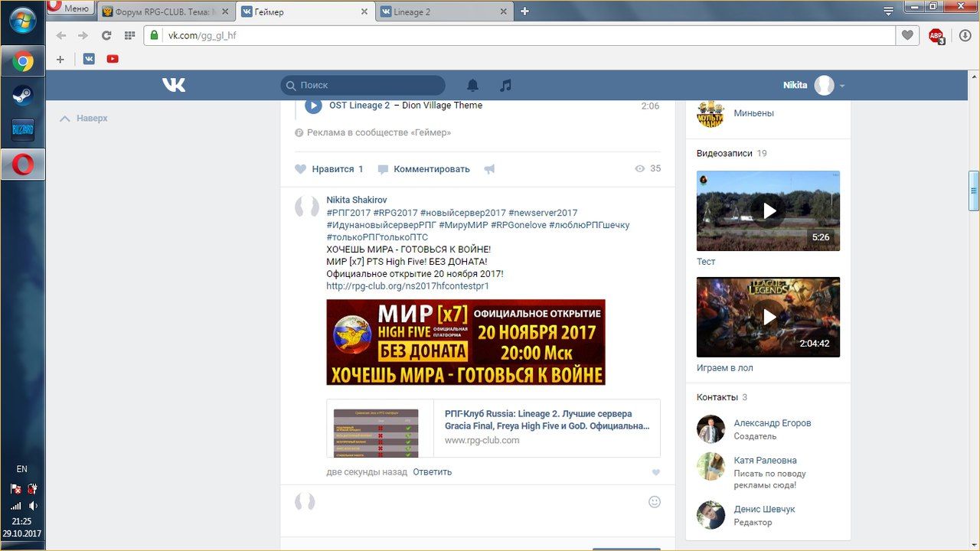Open the Adblock extension icon
980x551 pixels.
coord(936,36)
